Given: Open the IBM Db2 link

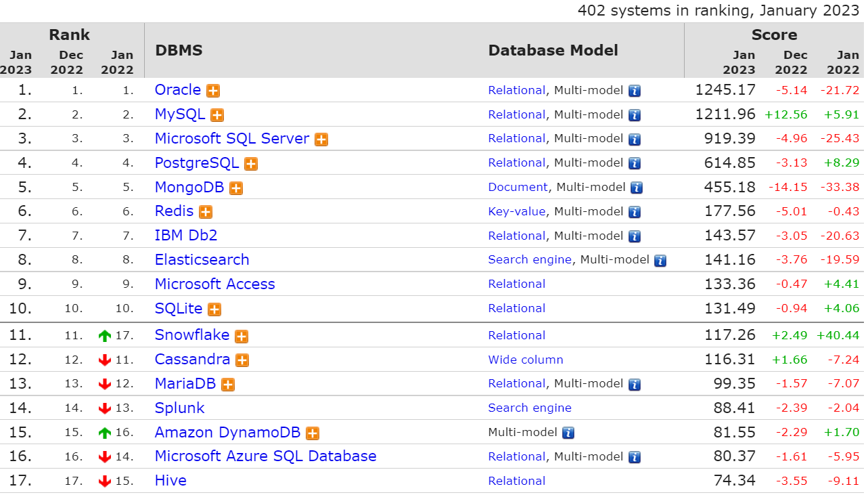Looking at the screenshot, I should click(x=186, y=236).
